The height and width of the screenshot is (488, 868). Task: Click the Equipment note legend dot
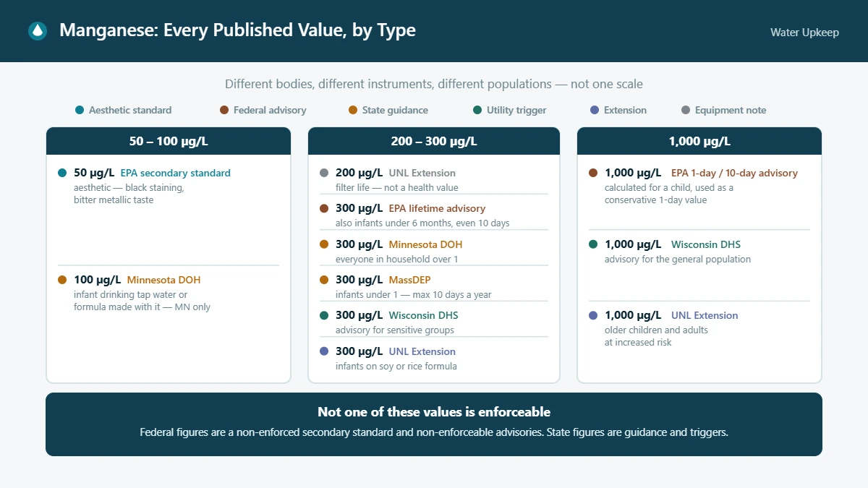coord(686,111)
